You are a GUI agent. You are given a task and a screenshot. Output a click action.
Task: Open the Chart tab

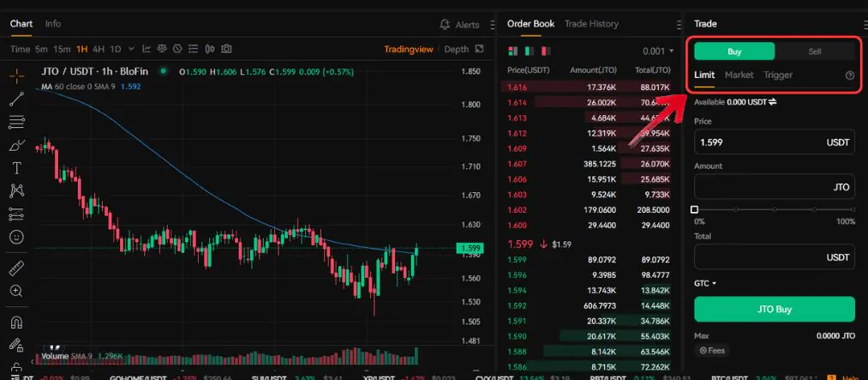tap(21, 24)
